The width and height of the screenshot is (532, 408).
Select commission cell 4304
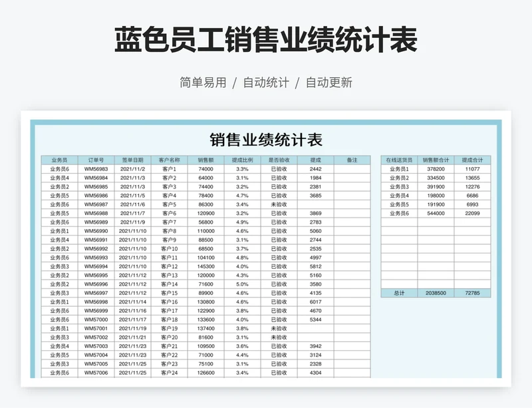point(315,373)
